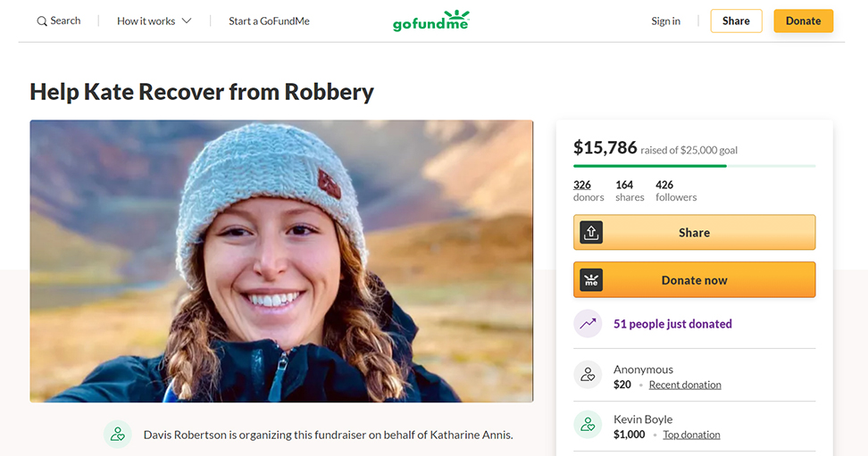Image resolution: width=868 pixels, height=456 pixels.
Task: Click the Recent donation link
Action: click(685, 385)
